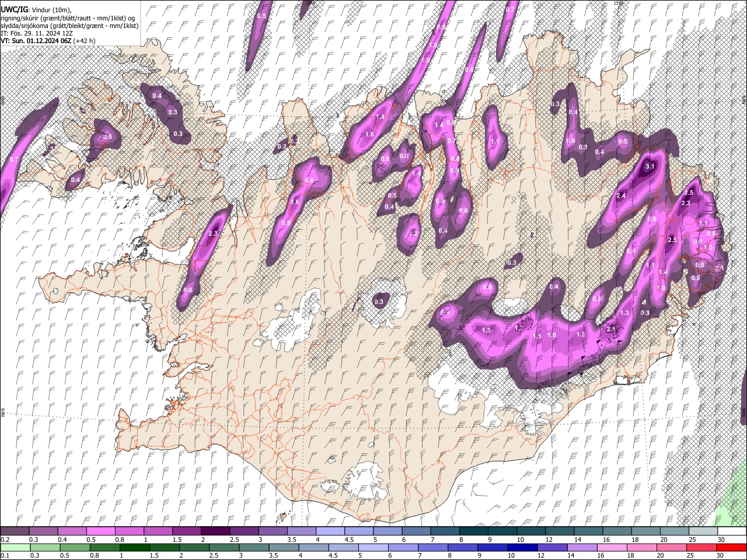Select the 'rigning/skúrir' legend description line
747x560 pixels.
click(x=68, y=17)
